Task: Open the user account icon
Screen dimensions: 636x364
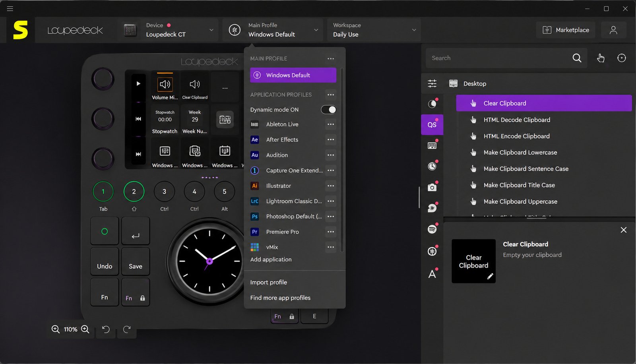Action: point(613,30)
